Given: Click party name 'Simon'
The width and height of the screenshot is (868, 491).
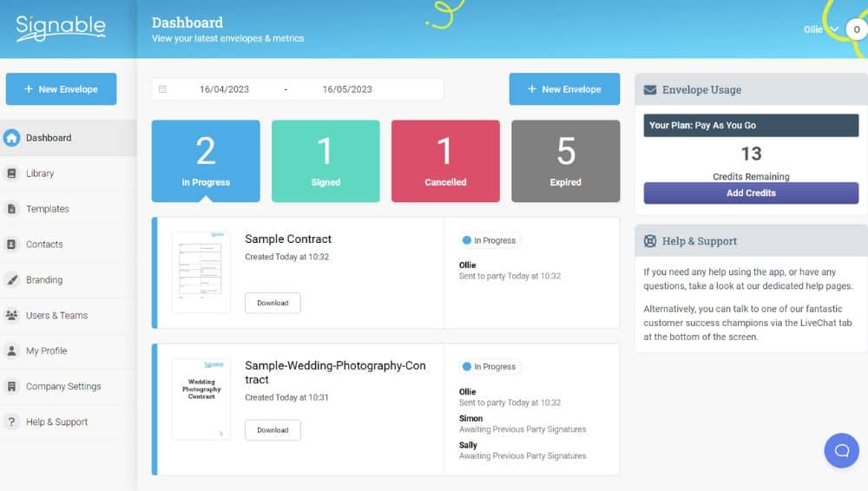Looking at the screenshot, I should 470,418.
